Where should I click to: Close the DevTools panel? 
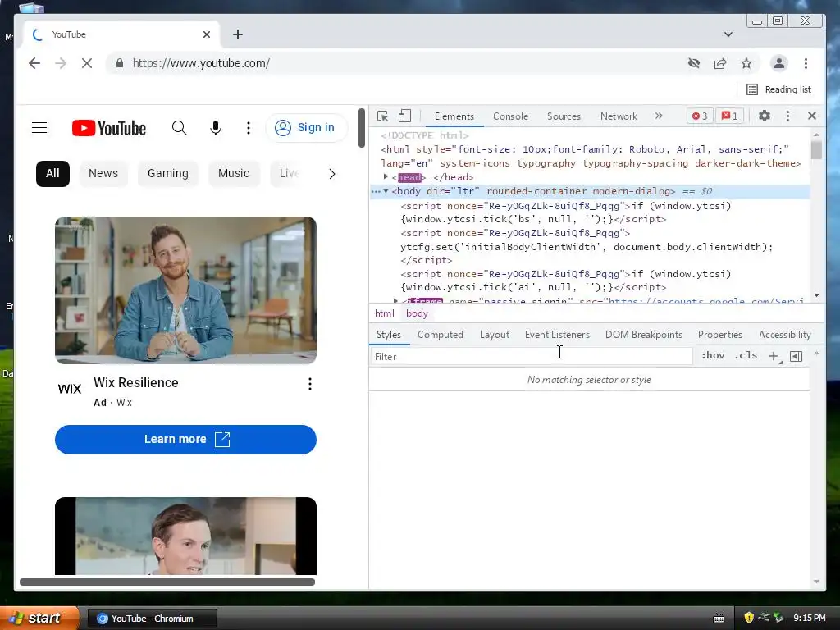click(811, 116)
